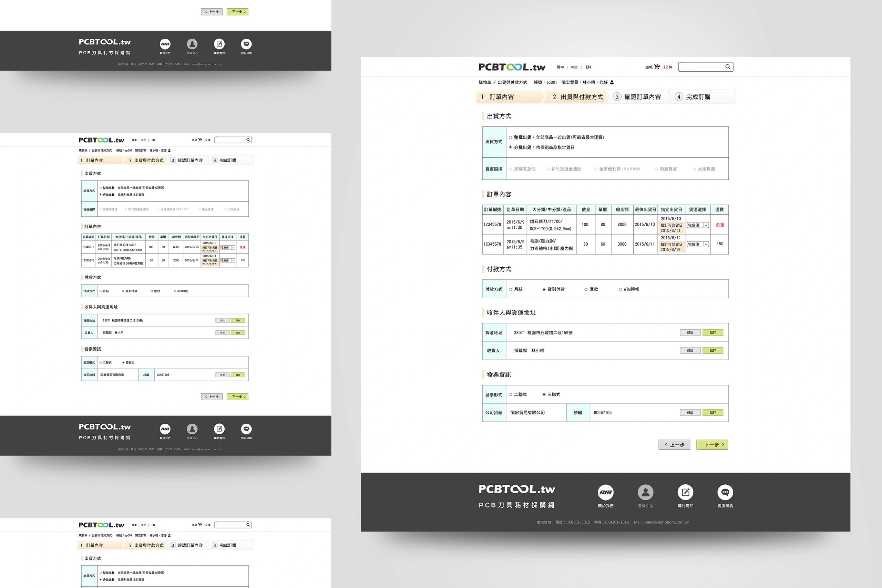Click the shopping cart icon beside 結帳 in the large page
Image resolution: width=882 pixels, height=588 pixels.
pos(657,67)
